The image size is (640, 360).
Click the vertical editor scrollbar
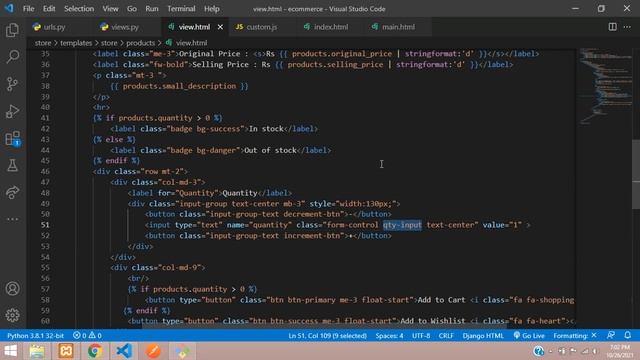click(636, 175)
